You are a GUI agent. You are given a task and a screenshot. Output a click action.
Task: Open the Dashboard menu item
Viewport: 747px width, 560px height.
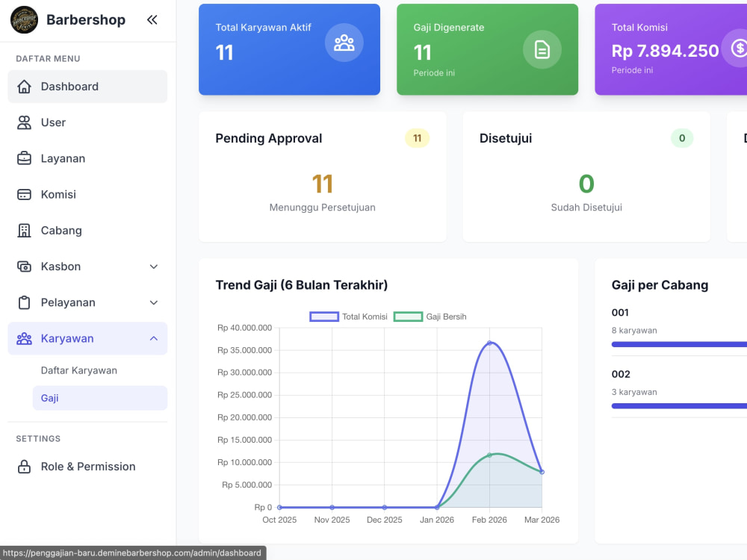[87, 86]
